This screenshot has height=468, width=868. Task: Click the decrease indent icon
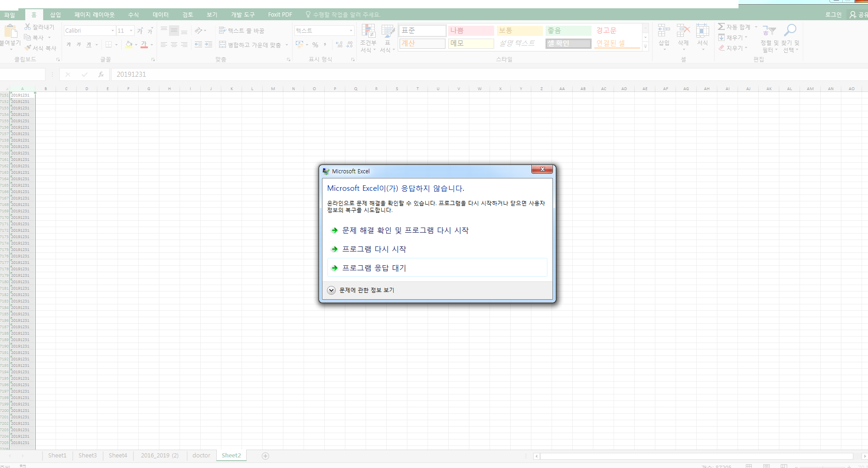(198, 45)
